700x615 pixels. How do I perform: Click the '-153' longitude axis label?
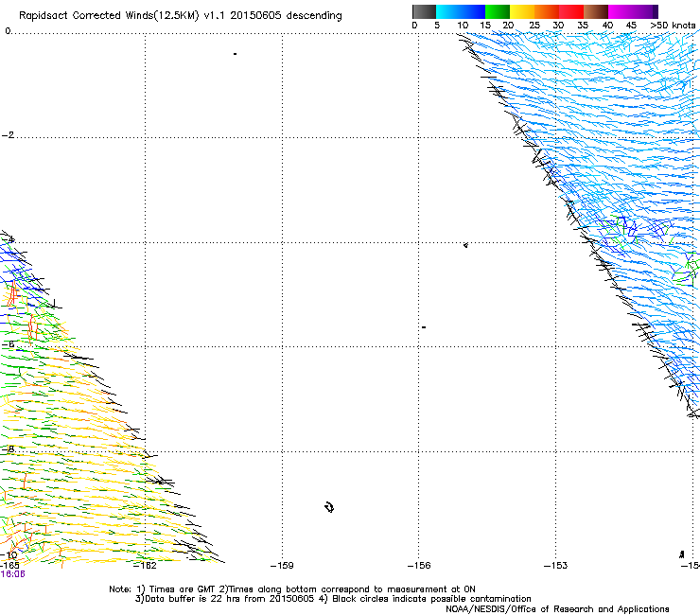coord(555,566)
